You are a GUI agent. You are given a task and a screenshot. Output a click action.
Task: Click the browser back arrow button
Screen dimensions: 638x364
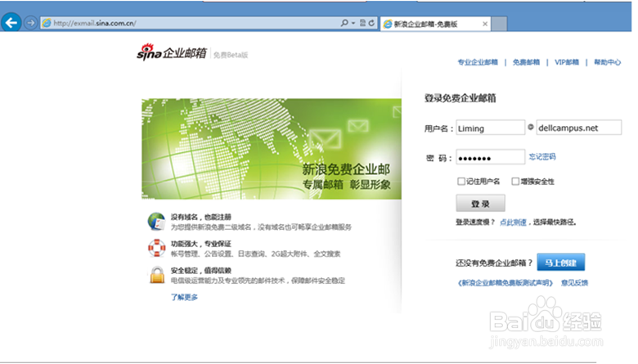11,22
